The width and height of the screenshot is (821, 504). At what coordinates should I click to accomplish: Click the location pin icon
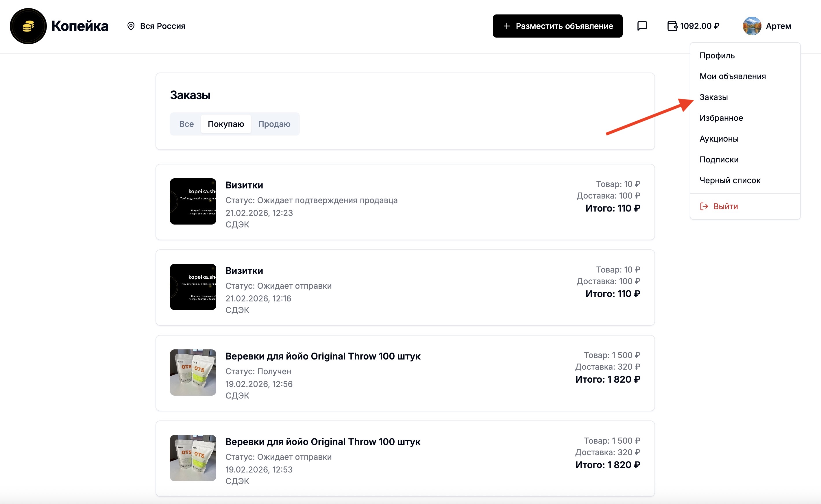pos(131,26)
